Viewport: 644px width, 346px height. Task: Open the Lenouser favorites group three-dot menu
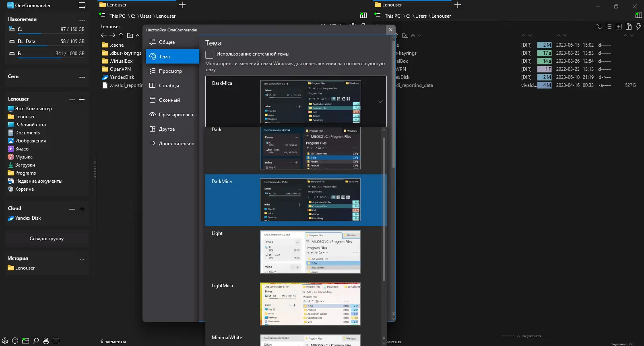click(x=72, y=99)
